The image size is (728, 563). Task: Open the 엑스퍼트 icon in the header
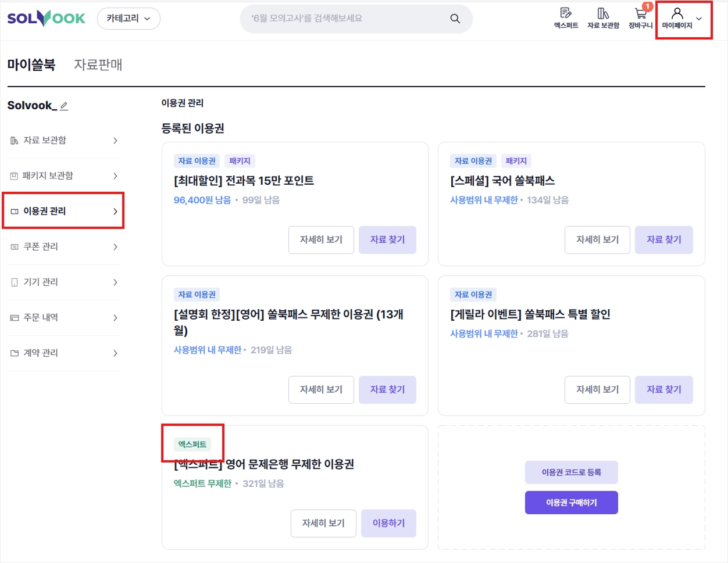tap(566, 18)
